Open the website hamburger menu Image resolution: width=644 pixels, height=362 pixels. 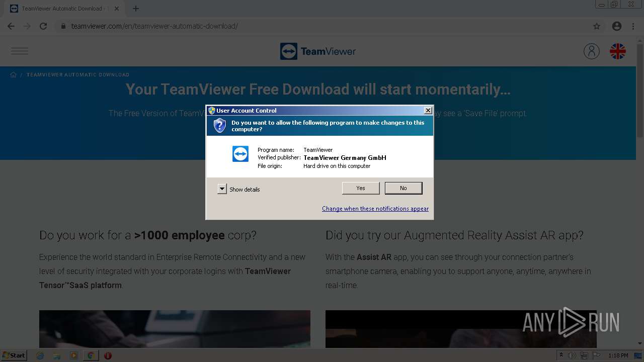20,51
